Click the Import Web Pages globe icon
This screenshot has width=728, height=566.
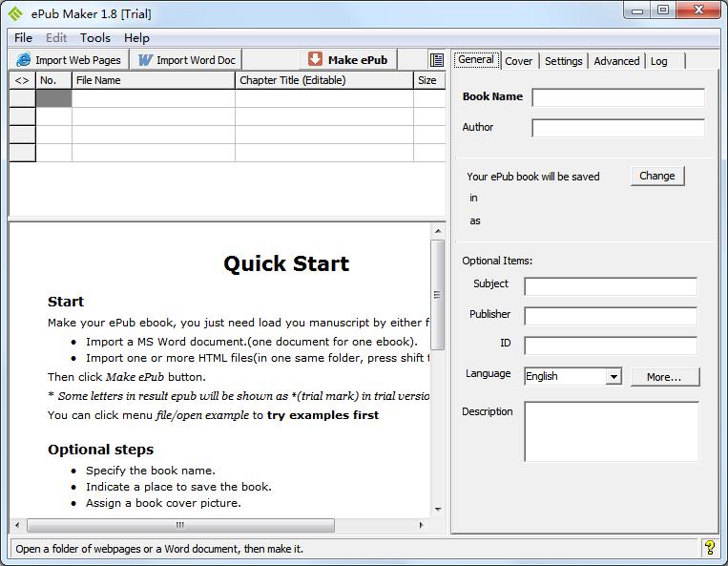click(x=23, y=60)
